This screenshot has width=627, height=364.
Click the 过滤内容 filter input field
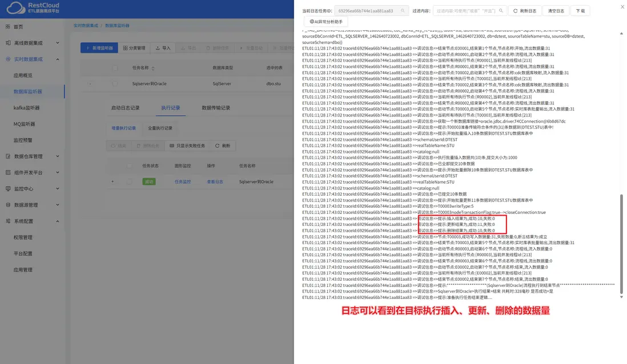[466, 11]
